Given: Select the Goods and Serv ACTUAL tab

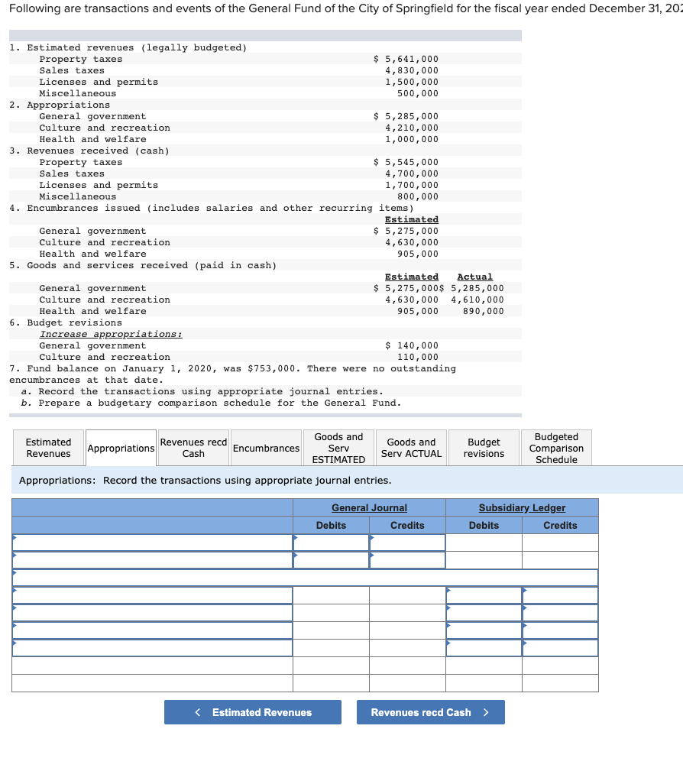Looking at the screenshot, I should [x=410, y=447].
